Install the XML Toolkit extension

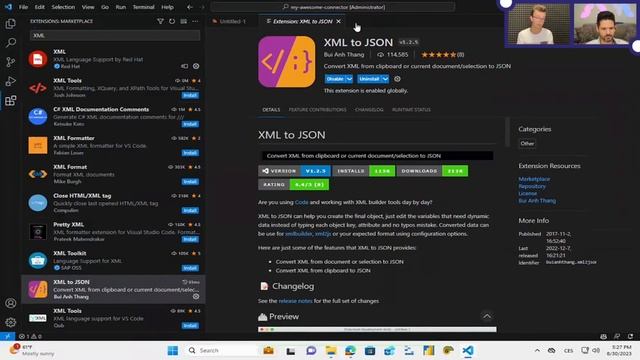point(190,268)
